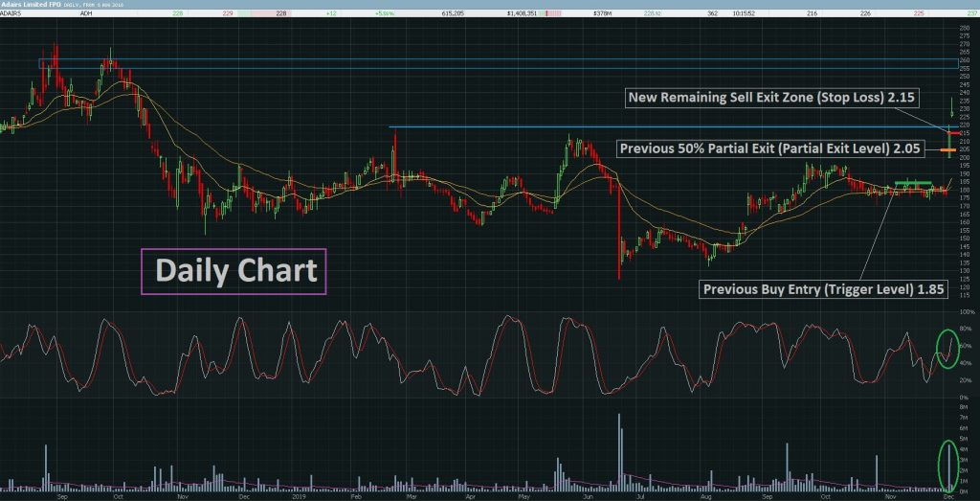Click the 280 label on price axis
Image resolution: width=980 pixels, height=501 pixels.
964,28
